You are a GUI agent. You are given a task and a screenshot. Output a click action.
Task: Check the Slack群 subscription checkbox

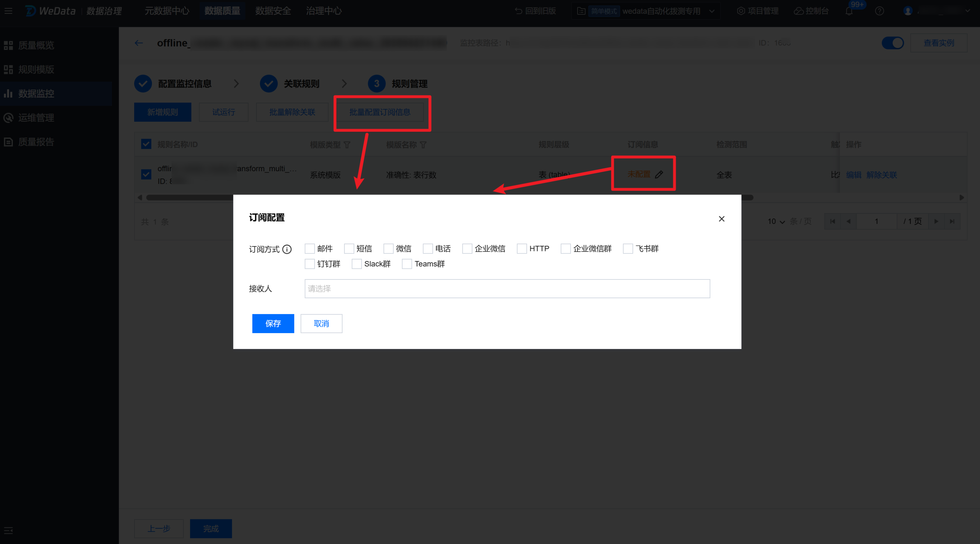point(357,264)
